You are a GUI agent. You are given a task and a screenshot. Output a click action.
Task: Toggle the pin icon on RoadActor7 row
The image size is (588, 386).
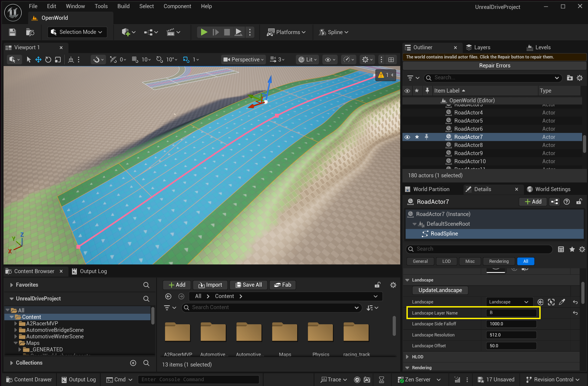pos(426,137)
